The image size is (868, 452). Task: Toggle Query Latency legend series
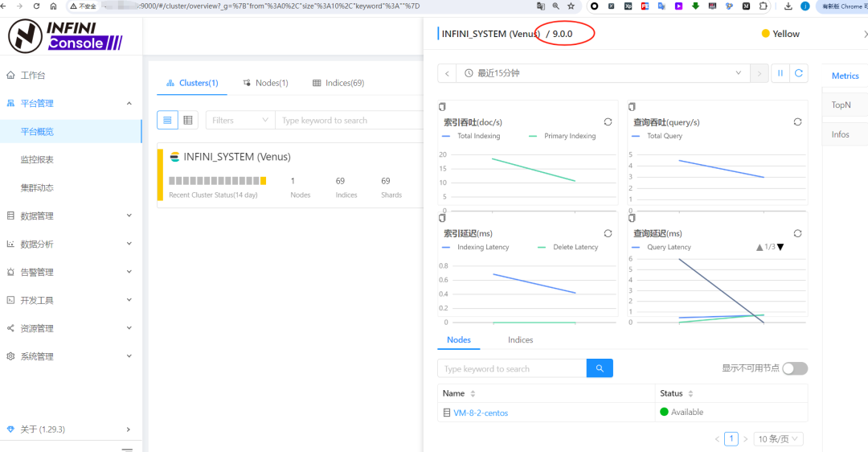661,247
